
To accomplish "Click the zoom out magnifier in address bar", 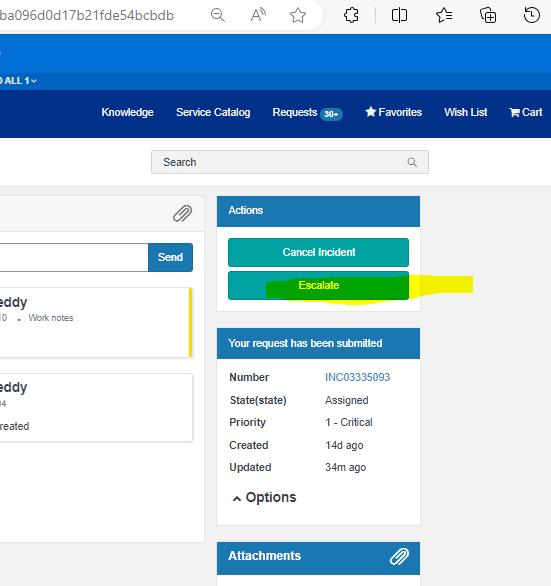I will point(218,15).
